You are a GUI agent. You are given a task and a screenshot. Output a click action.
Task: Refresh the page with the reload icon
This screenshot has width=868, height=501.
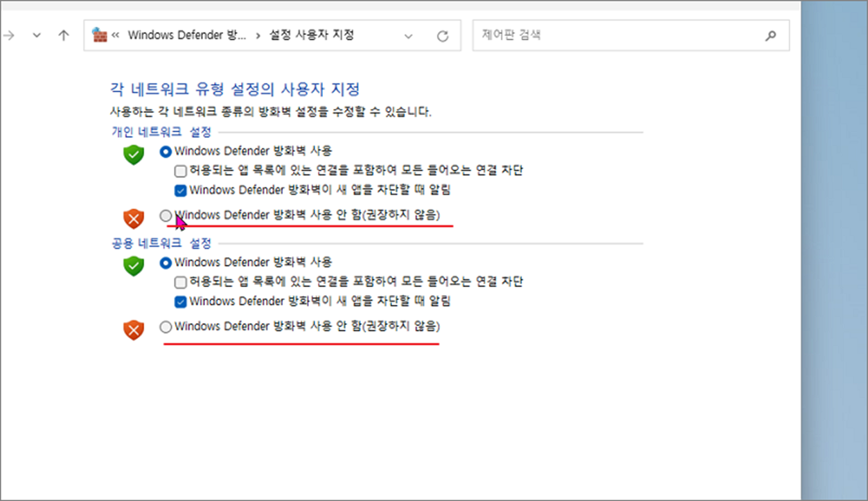point(443,36)
